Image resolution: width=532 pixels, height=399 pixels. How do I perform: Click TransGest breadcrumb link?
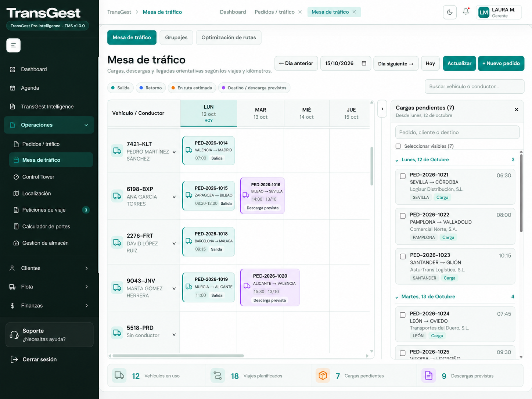coord(119,12)
